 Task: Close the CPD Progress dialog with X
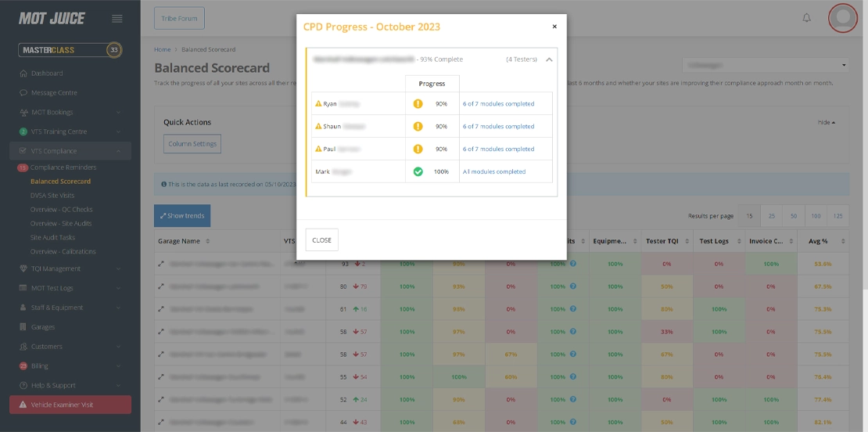(554, 27)
